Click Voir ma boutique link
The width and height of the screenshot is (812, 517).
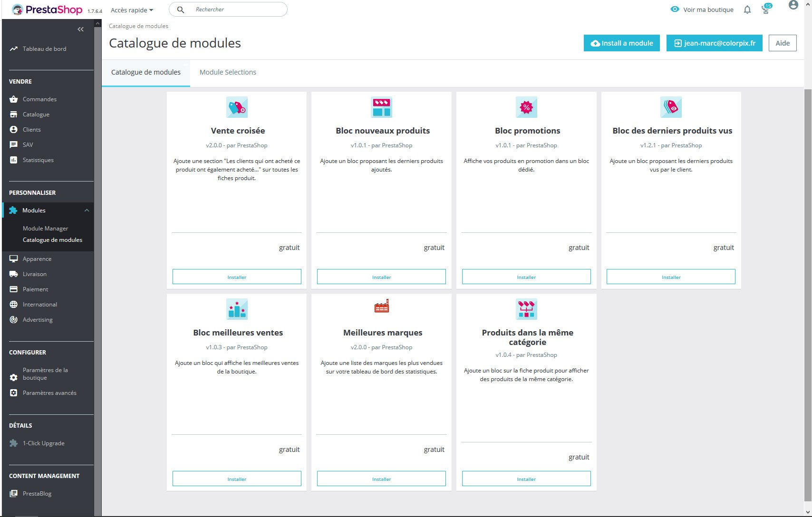point(702,10)
